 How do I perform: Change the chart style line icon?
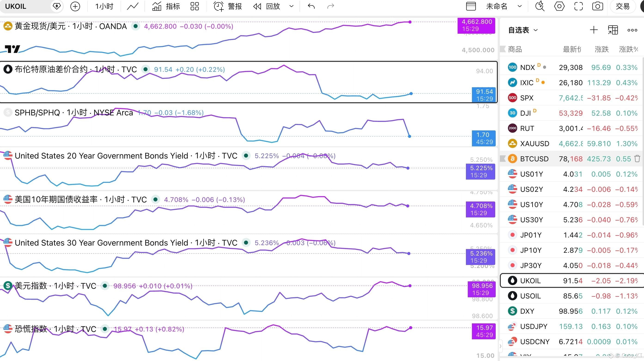click(x=133, y=6)
